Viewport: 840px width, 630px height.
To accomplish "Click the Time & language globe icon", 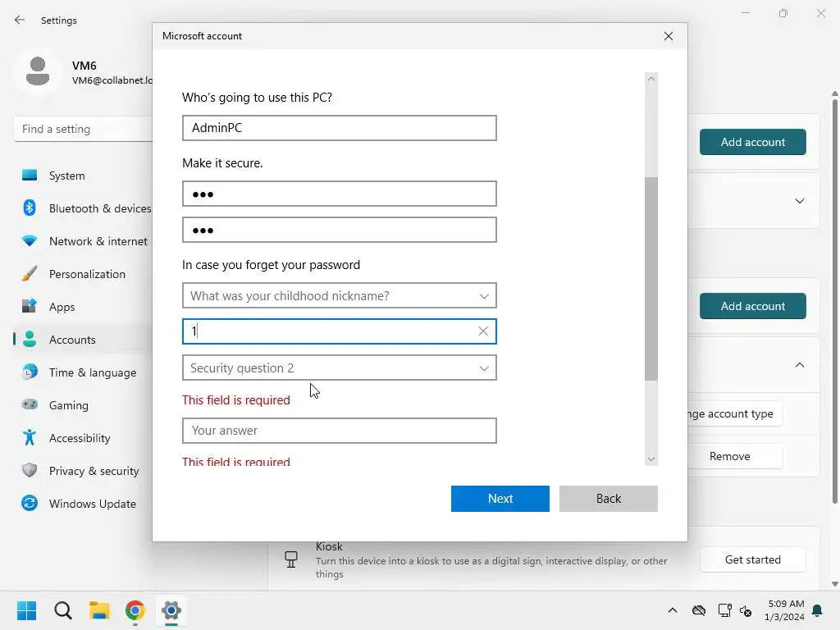I will pyautogui.click(x=30, y=372).
